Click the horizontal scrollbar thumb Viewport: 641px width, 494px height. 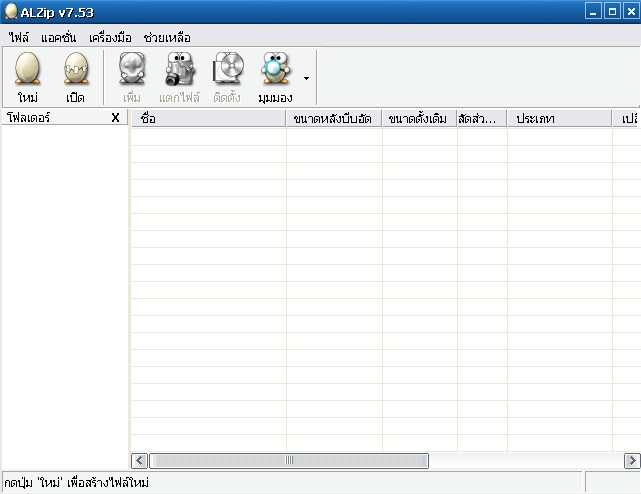coord(289,461)
